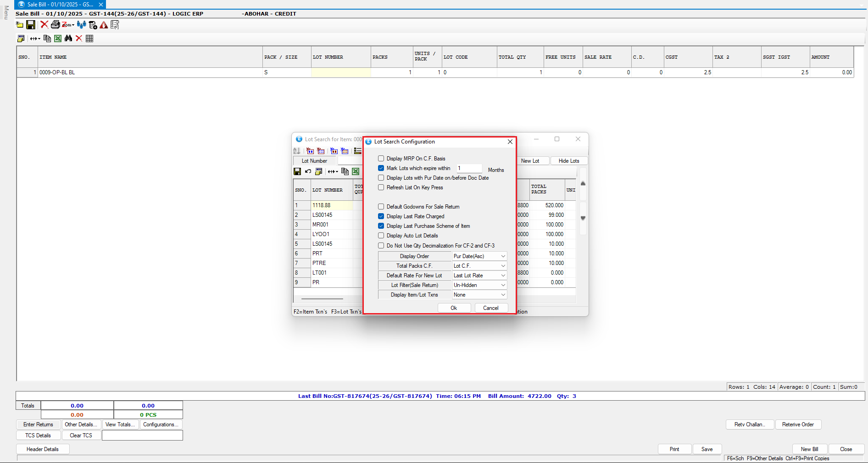The image size is (868, 463).
Task: Click the new folder icon in main toolbar
Action: pyautogui.click(x=20, y=25)
